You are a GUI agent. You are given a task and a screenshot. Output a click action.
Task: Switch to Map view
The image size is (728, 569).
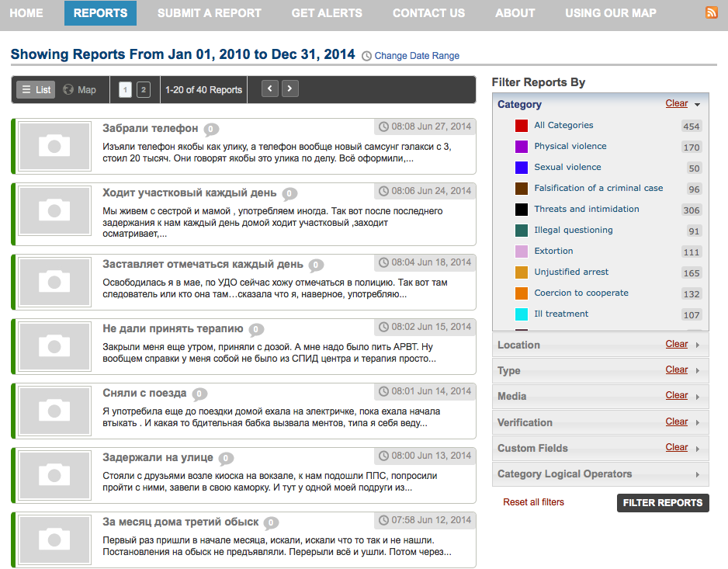pyautogui.click(x=80, y=89)
